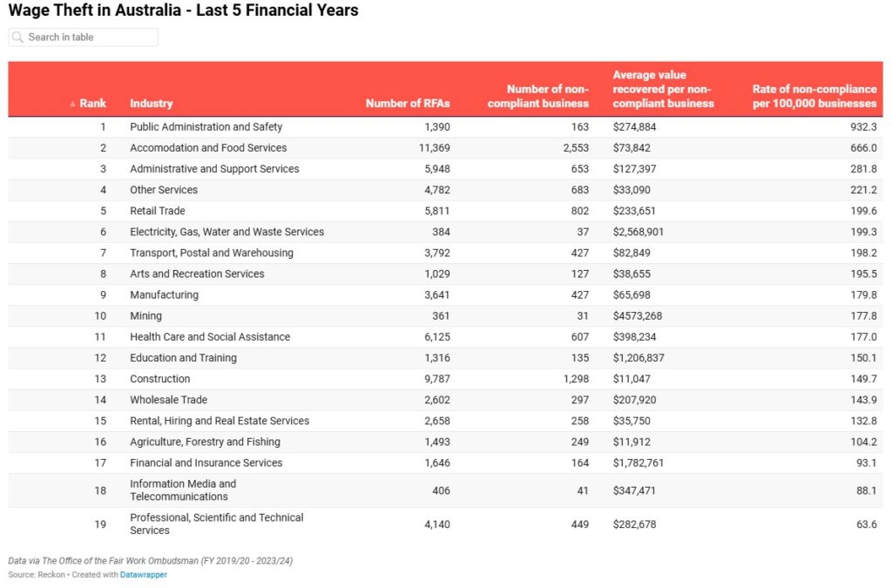Click the Accomodation and Food Services cell
Image resolution: width=892 pixels, height=588 pixels.
208,148
